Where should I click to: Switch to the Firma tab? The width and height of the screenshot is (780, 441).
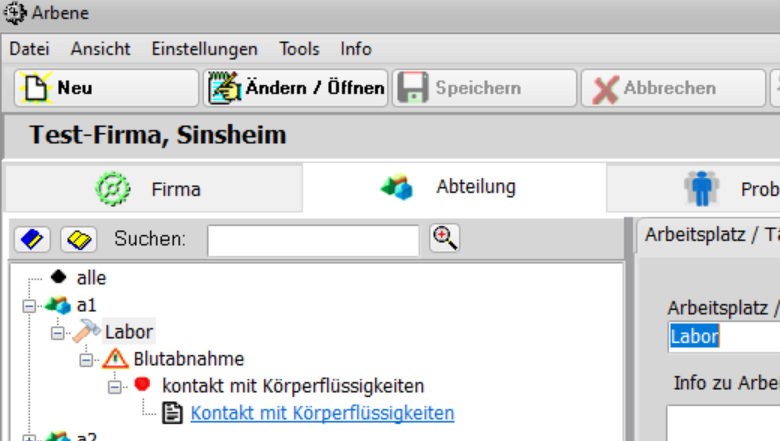pyautogui.click(x=152, y=189)
